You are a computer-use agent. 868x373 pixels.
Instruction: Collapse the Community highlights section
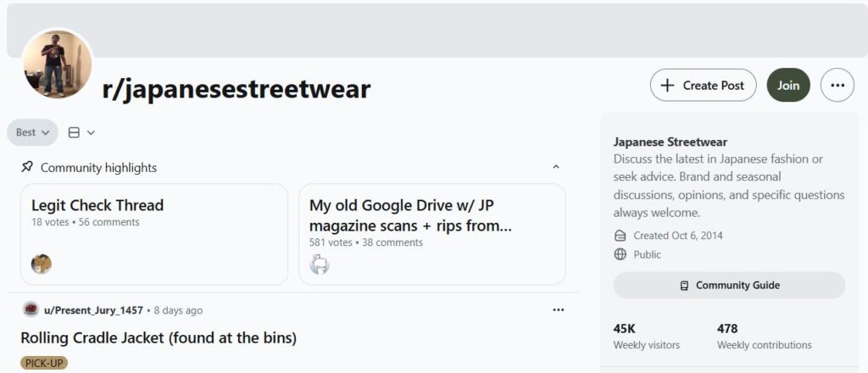(556, 168)
